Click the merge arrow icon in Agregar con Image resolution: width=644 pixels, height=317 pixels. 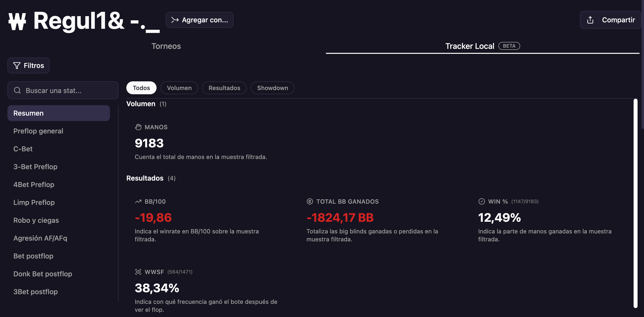coord(175,20)
